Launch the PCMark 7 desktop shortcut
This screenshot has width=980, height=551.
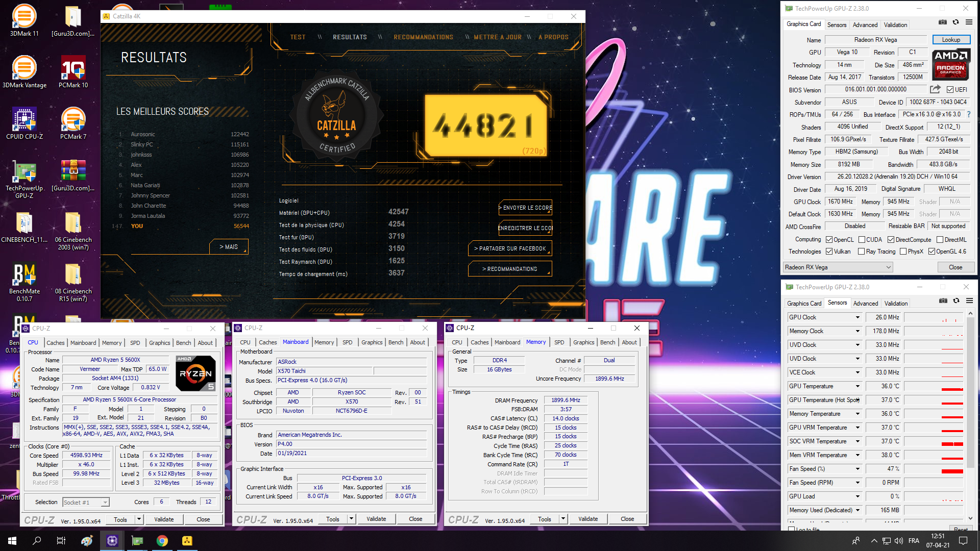click(x=73, y=123)
